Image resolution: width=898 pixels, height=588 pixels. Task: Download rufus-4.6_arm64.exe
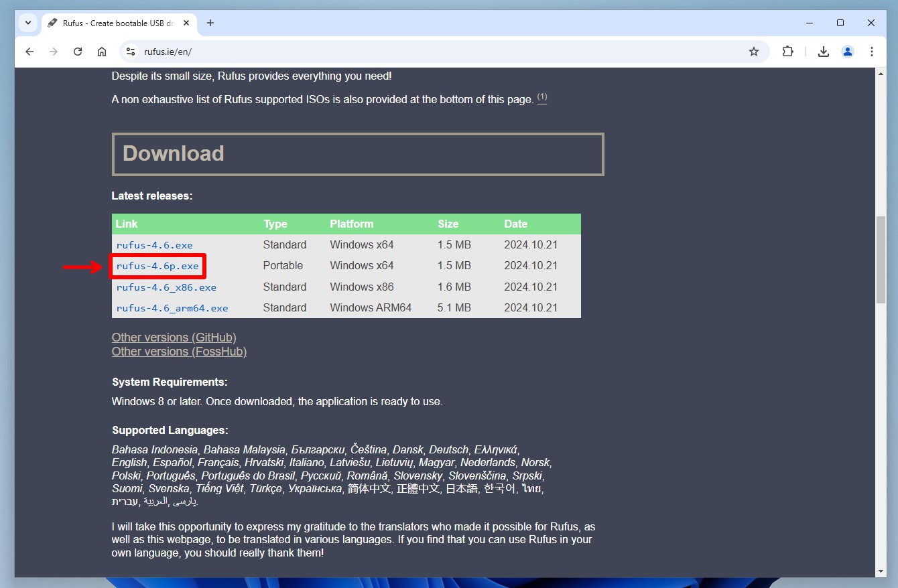tap(172, 308)
